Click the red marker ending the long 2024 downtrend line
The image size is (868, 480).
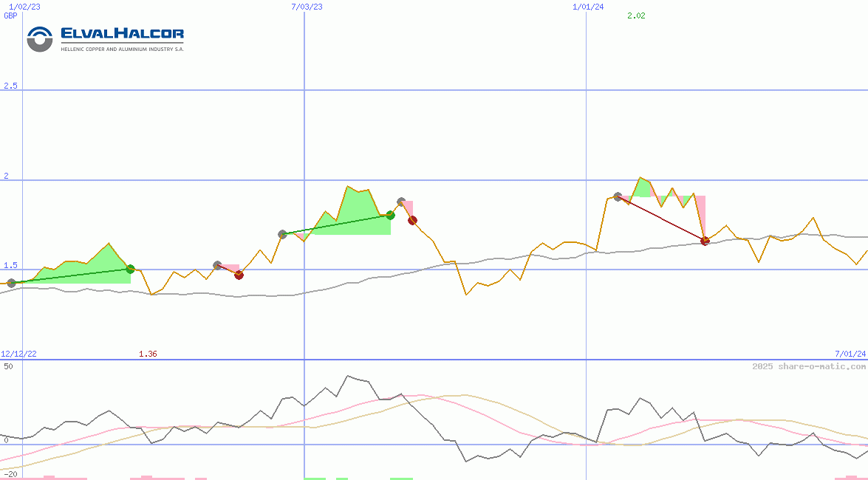[705, 240]
